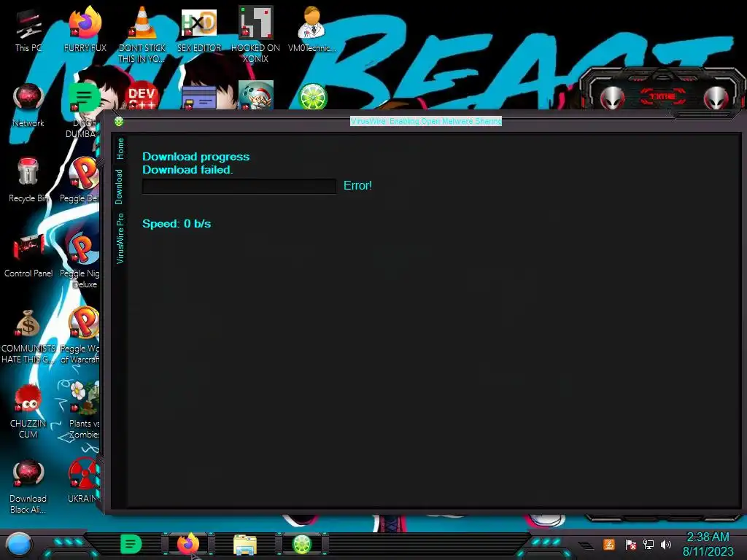This screenshot has height=560, width=747.
Task: Click the download progress bar
Action: [239, 186]
